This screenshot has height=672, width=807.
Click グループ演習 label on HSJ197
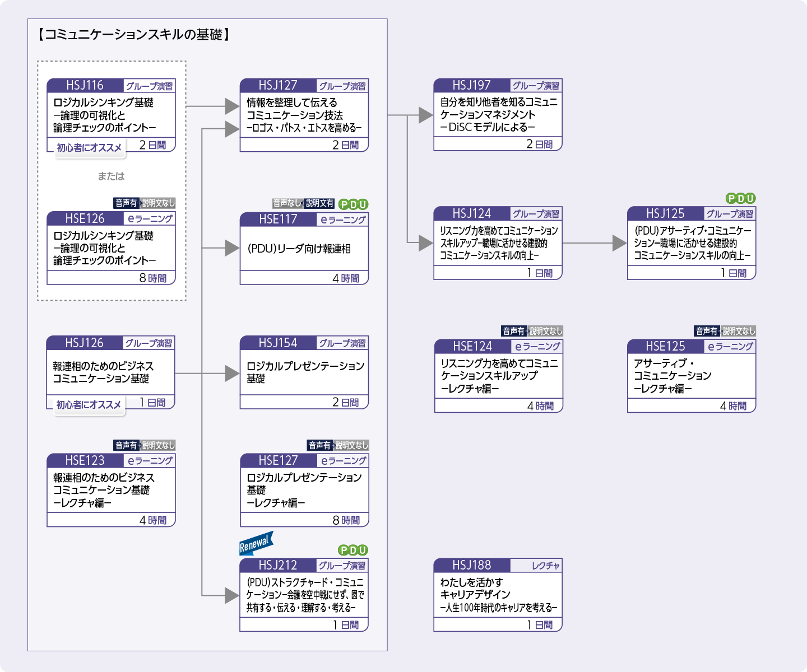536,86
